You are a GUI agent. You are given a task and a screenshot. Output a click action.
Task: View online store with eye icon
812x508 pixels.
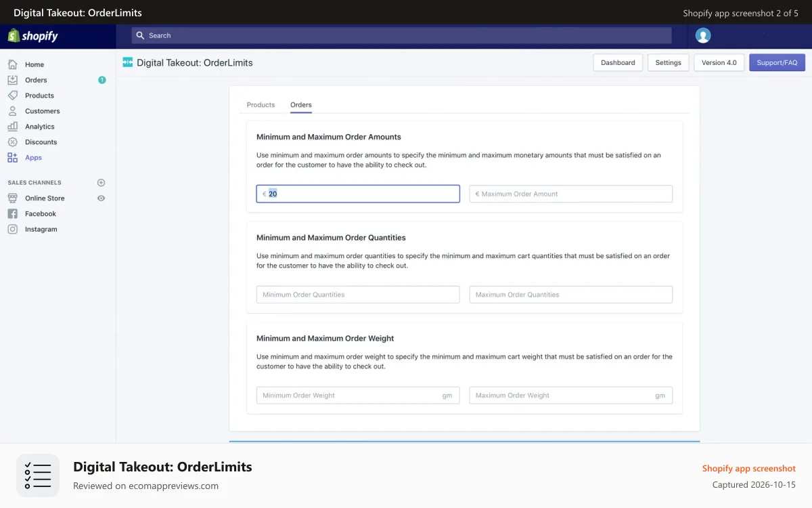tap(101, 198)
